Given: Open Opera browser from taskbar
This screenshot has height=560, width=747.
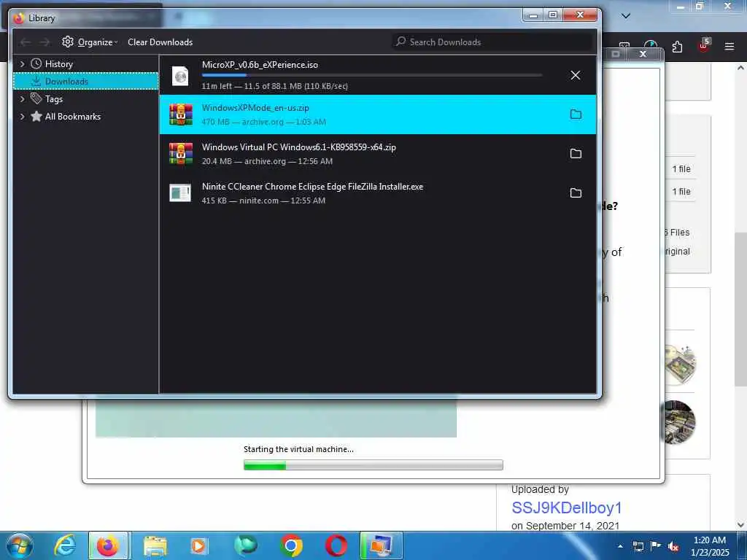Looking at the screenshot, I should click(336, 545).
